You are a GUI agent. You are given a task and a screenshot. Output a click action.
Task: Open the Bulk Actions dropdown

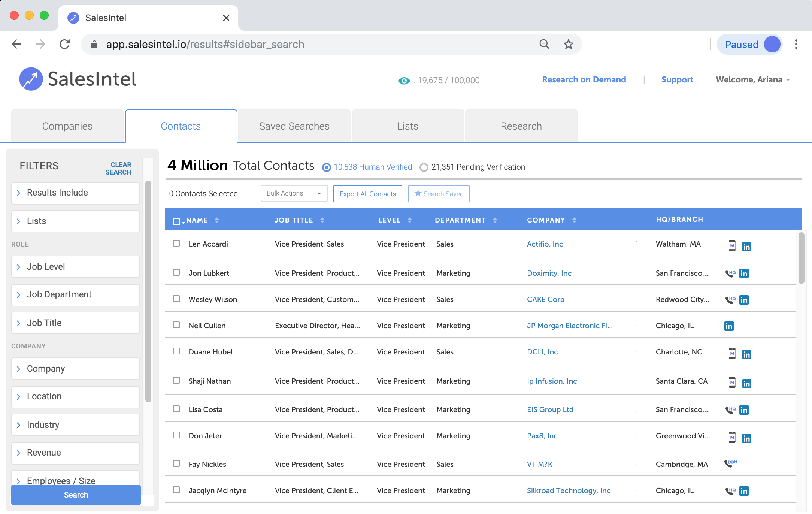pos(294,193)
